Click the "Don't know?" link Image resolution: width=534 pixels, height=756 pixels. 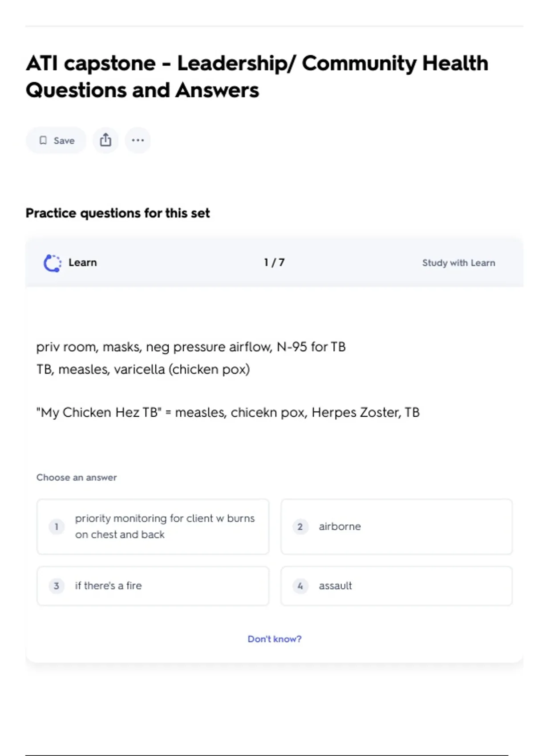coord(274,639)
